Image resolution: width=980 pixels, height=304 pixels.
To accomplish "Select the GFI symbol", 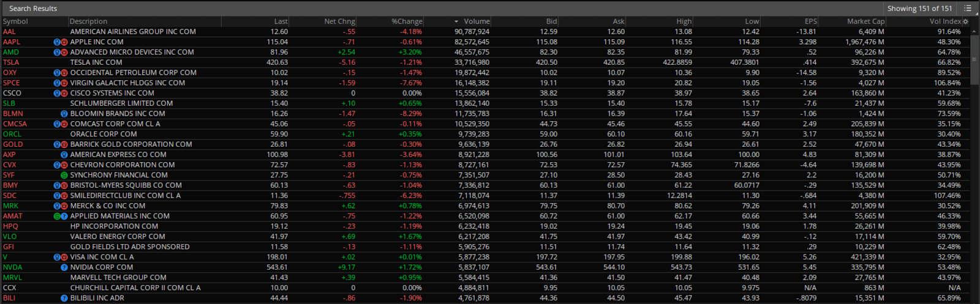I will (x=8, y=247).
